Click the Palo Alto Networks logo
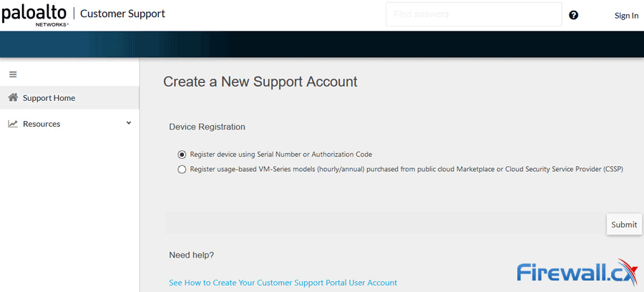 (34, 15)
